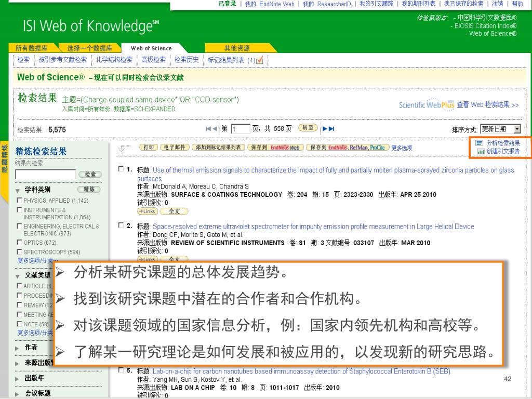Click 保存到 EndNote, RefMan, ProCite button
This screenshot has width=532, height=399.
(x=348, y=147)
